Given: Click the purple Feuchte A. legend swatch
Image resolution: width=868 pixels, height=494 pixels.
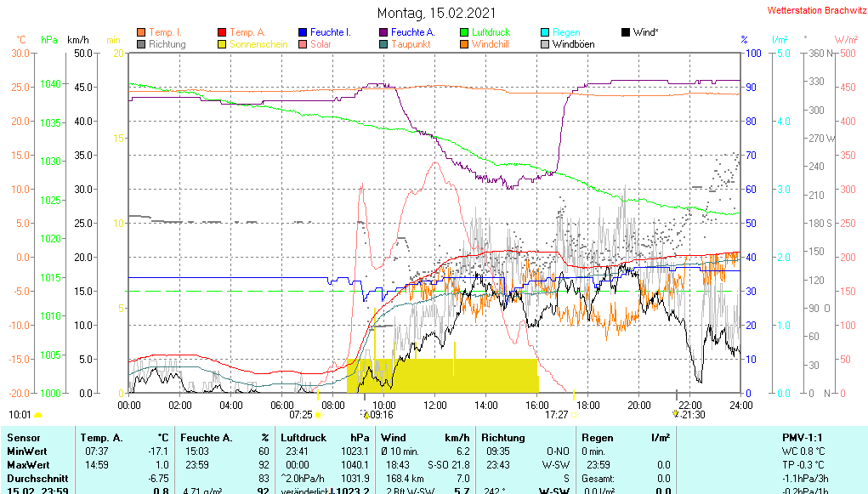Looking at the screenshot, I should click(x=383, y=32).
